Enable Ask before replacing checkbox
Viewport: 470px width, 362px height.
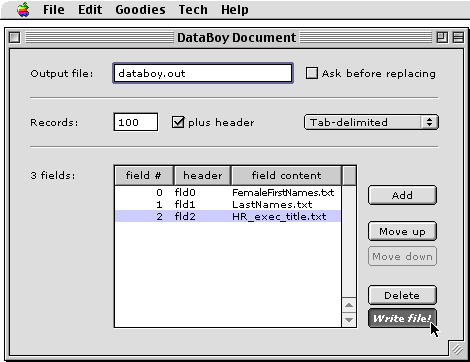click(312, 73)
